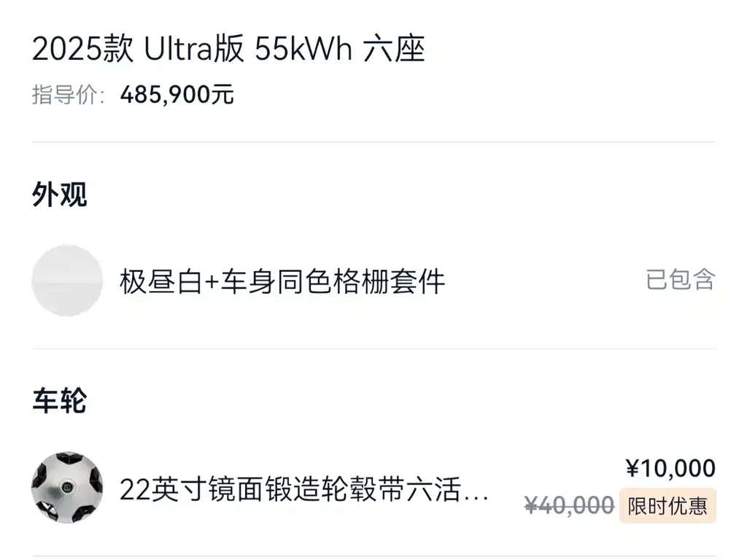The image size is (747, 560).
Task: Tap the 车轮 section heading
Action: [60, 400]
